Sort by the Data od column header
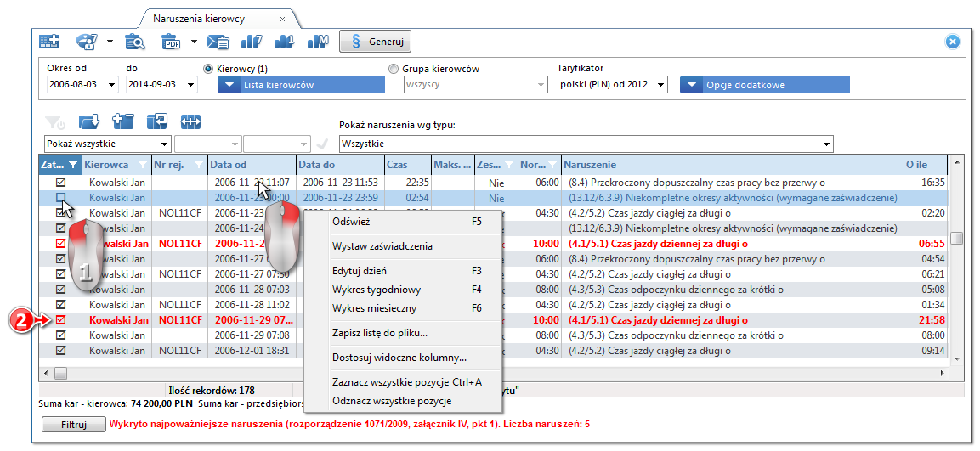 tap(252, 165)
